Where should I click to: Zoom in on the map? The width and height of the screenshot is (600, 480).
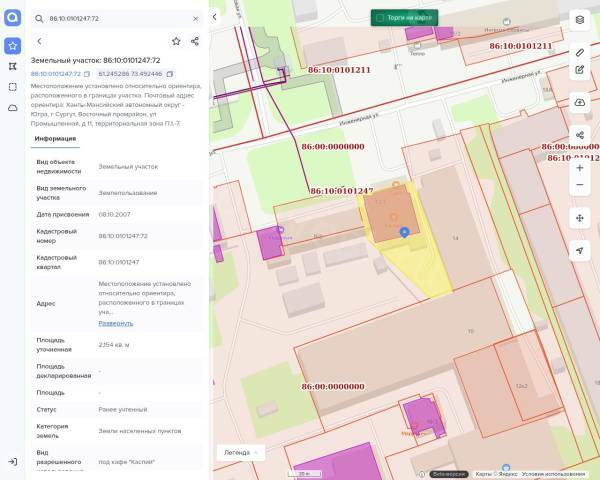tap(580, 167)
